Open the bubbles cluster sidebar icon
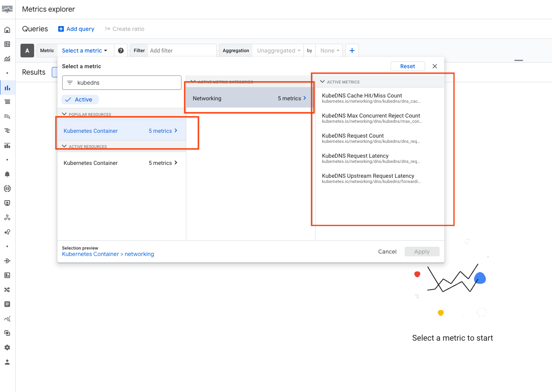The height and width of the screenshot is (392, 552). coord(7,232)
